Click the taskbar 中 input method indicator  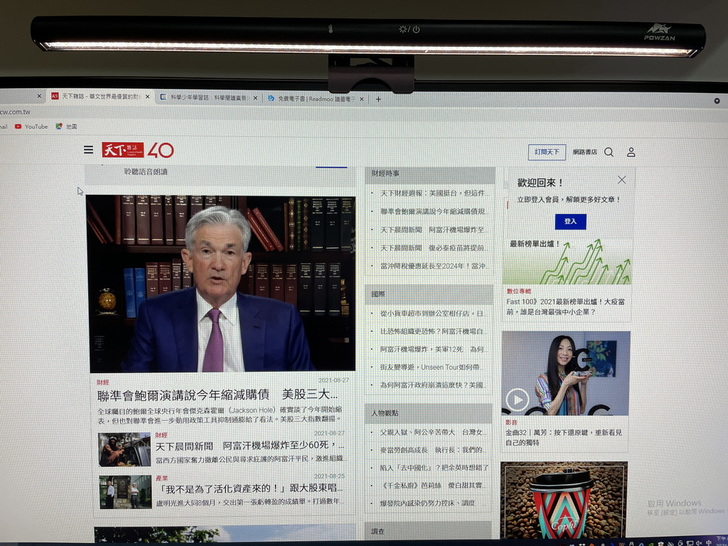[x=708, y=543]
